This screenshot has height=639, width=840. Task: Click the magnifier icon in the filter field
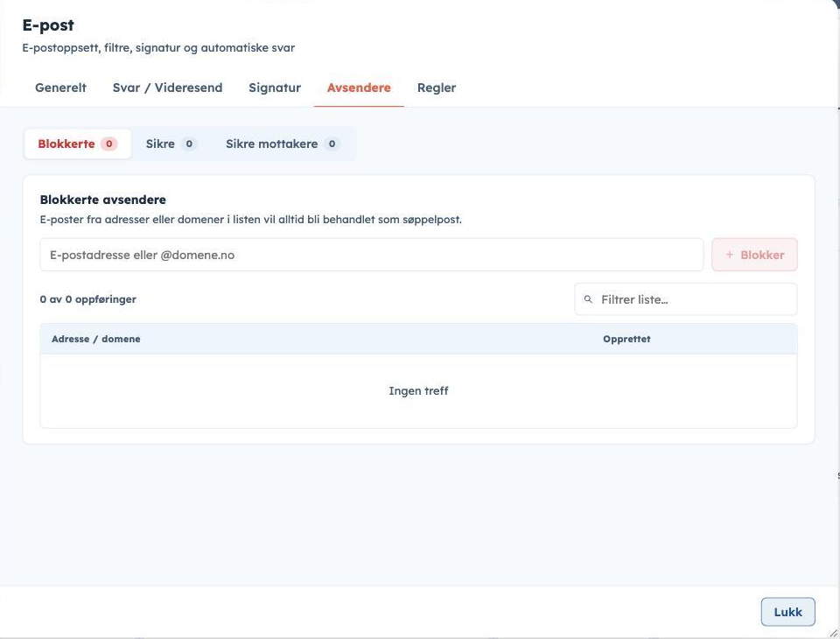click(588, 299)
